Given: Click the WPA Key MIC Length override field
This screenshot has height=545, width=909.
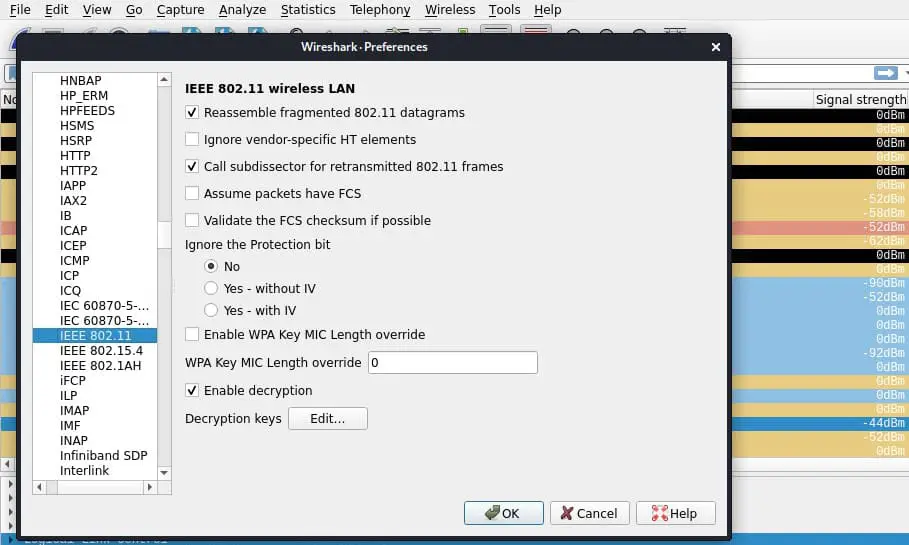Looking at the screenshot, I should 453,363.
